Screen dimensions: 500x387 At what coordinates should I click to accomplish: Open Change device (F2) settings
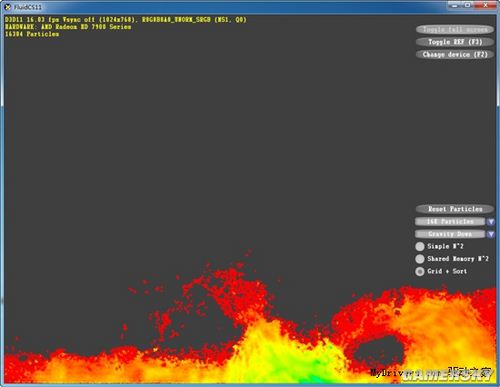(455, 54)
